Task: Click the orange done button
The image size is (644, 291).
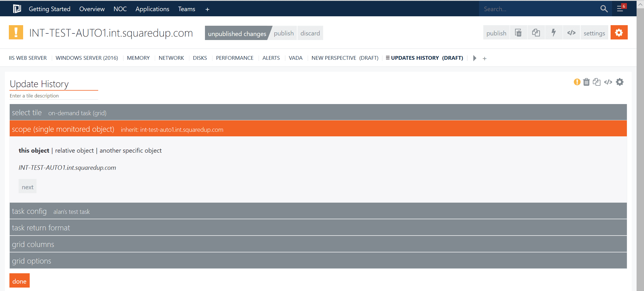Action: pos(19,281)
